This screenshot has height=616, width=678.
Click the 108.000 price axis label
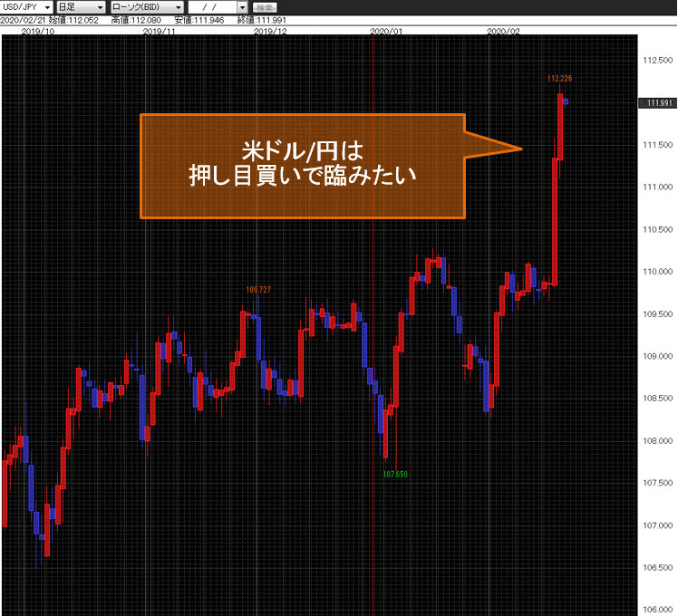[x=658, y=441]
